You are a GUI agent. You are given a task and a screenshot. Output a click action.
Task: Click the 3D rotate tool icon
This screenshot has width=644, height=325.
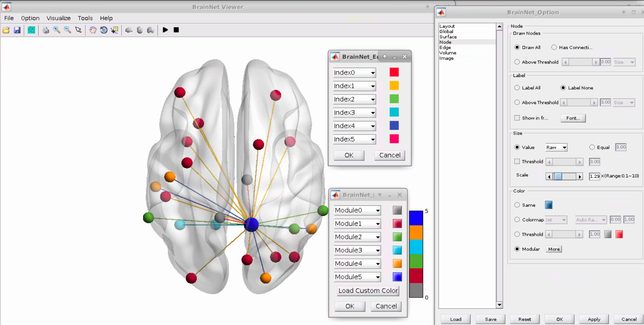pos(104,30)
